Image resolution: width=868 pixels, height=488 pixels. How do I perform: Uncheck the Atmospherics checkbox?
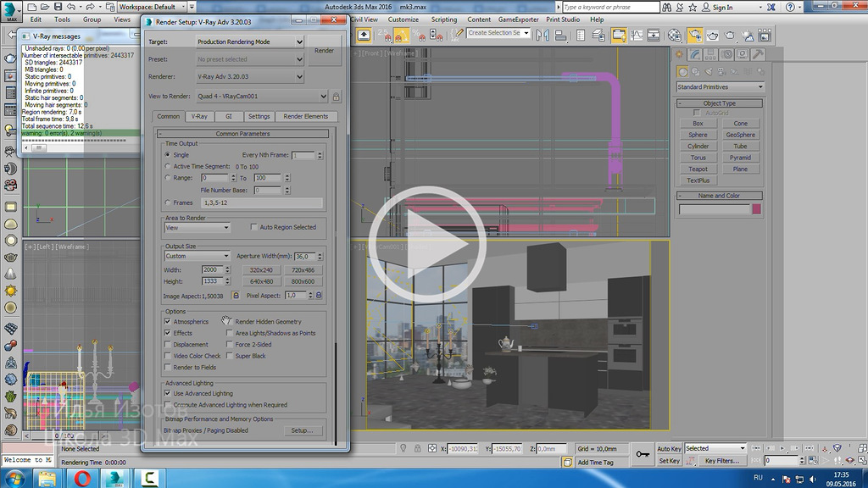click(x=168, y=321)
